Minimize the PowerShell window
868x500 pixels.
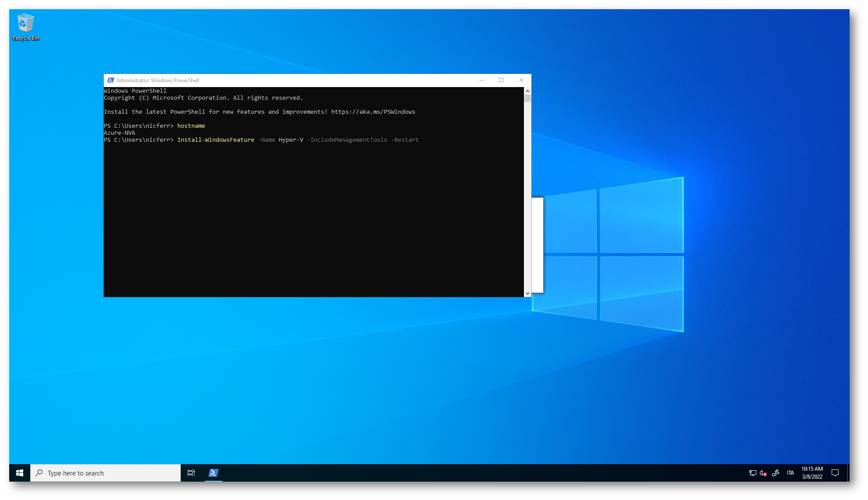(x=481, y=80)
